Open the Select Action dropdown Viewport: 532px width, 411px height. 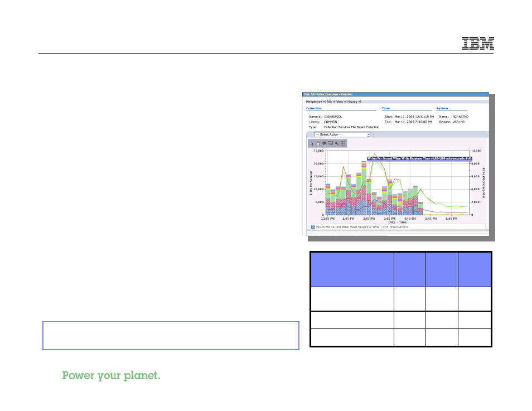click(x=342, y=134)
